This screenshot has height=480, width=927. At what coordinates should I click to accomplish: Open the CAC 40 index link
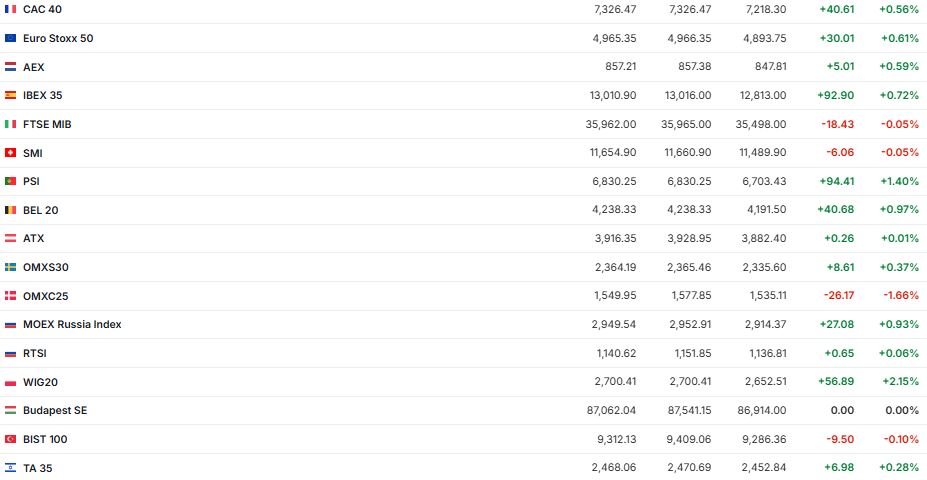(40, 9)
